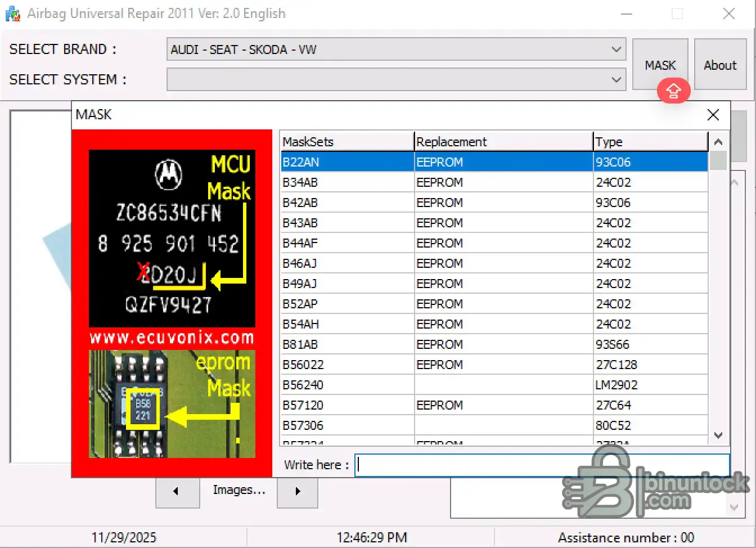
Task: Close the MASK dialog
Action: [x=713, y=115]
